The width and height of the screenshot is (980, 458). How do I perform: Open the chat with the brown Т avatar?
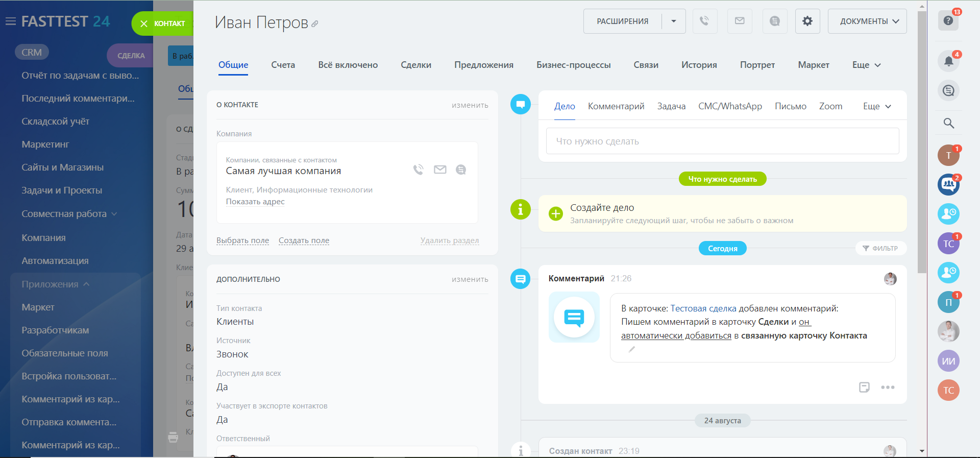948,155
